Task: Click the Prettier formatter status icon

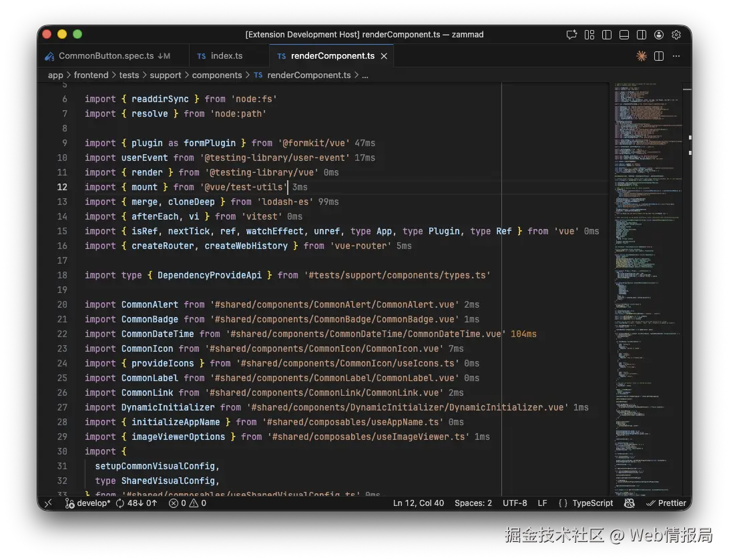Action: point(666,503)
